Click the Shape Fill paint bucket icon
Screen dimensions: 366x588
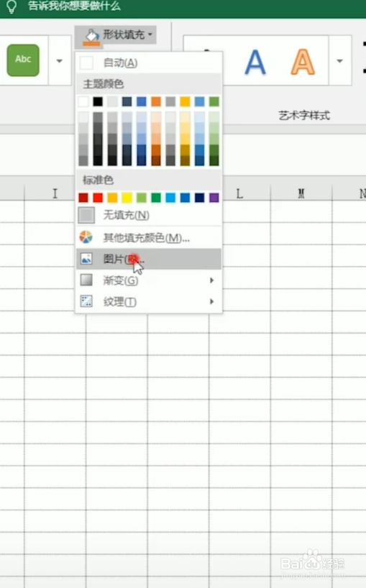pos(91,37)
